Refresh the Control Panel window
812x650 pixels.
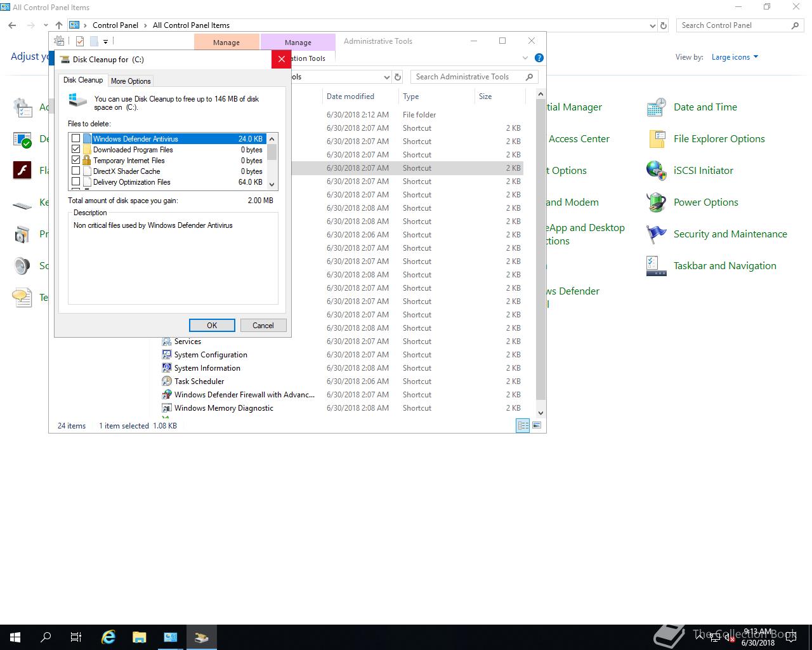664,25
